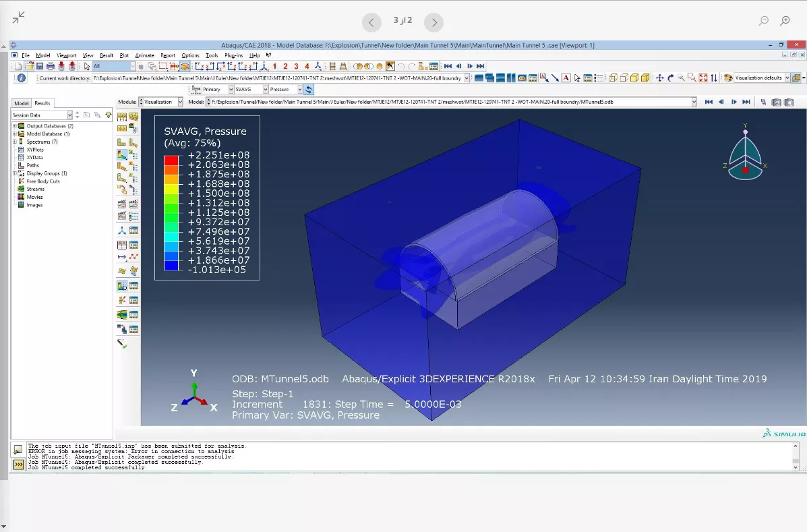Click the blue information icon
Viewport: 807px width, 532px height.
pyautogui.click(x=21, y=78)
